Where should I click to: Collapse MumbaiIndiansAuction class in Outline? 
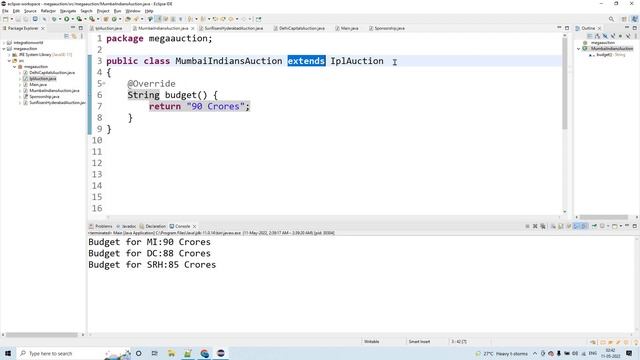pos(578,49)
